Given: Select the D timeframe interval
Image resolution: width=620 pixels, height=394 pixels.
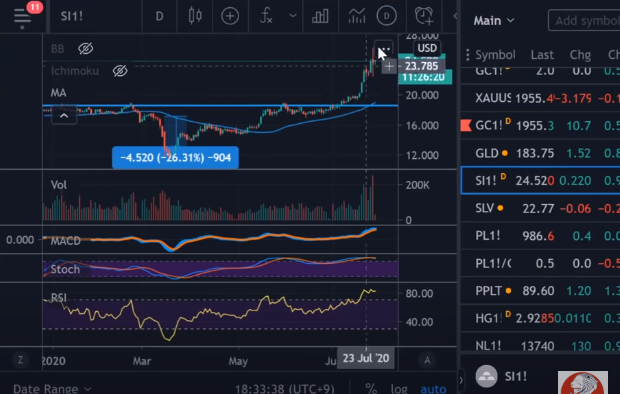Looking at the screenshot, I should (x=159, y=16).
